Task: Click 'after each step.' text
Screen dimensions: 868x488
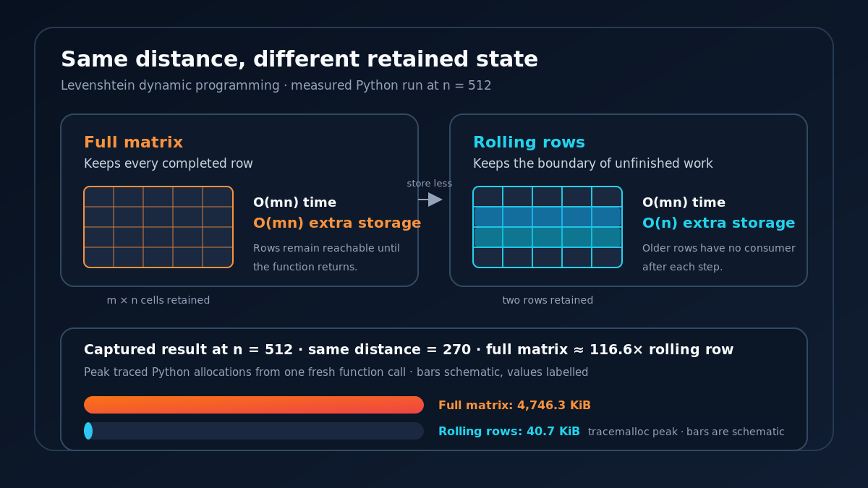Action: (682, 267)
